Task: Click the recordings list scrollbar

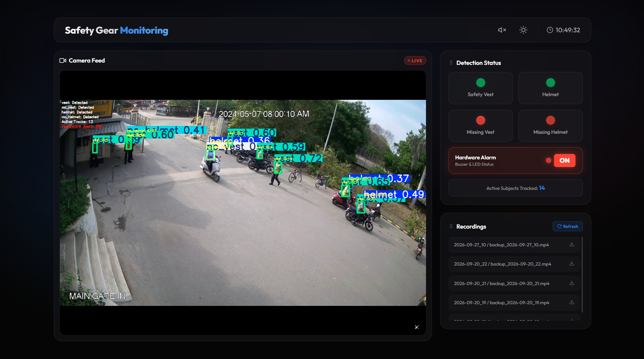Action: 582,274
